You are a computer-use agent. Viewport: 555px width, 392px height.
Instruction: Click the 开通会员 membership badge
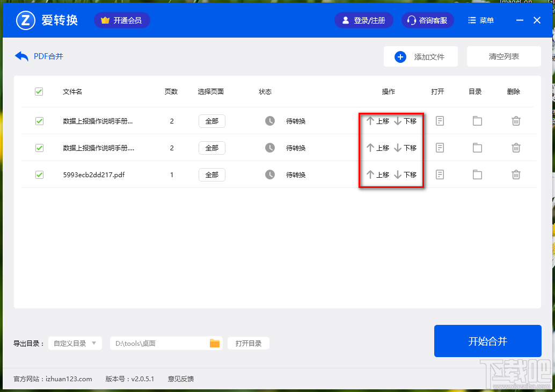pos(122,20)
